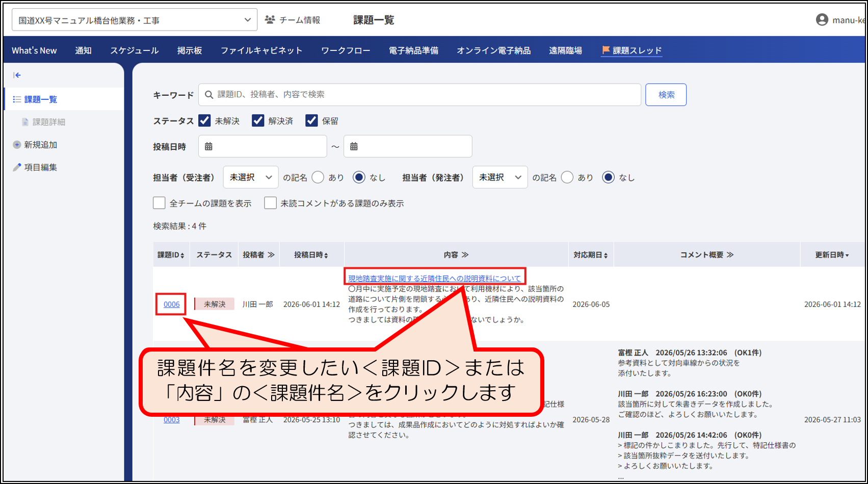This screenshot has height=484, width=868.
Task: Click 投稿者 cell 川田 一郎
Action: (x=258, y=304)
